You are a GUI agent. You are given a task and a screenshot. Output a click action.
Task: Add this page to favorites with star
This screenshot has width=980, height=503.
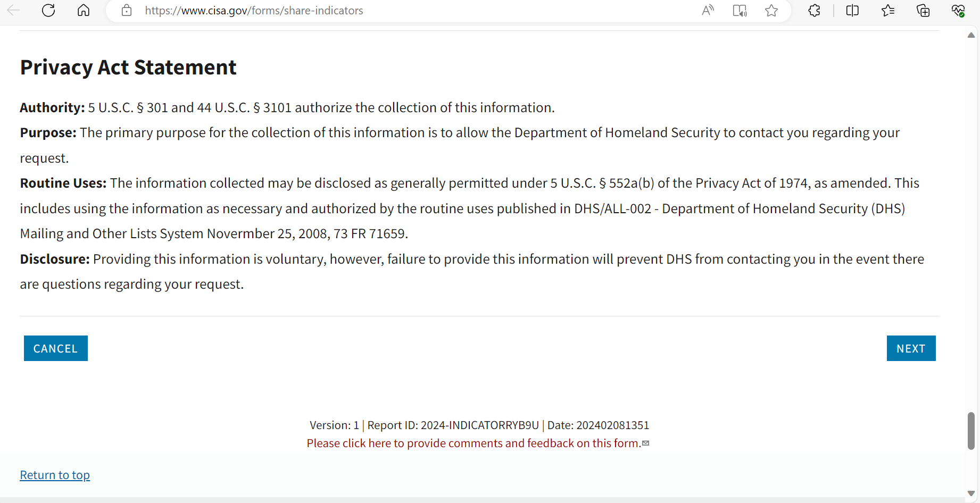771,10
